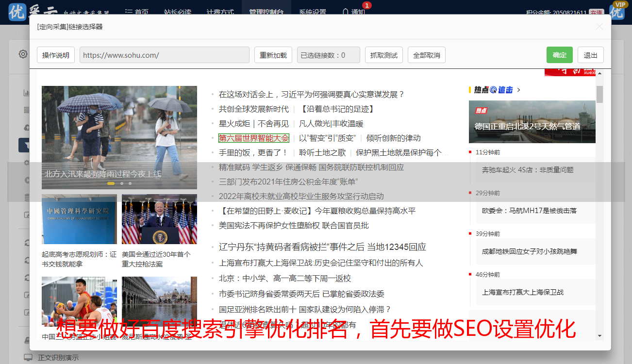Click the settings gear icon behind dialog
Viewport: 632px width, 364px height.
(x=23, y=54)
